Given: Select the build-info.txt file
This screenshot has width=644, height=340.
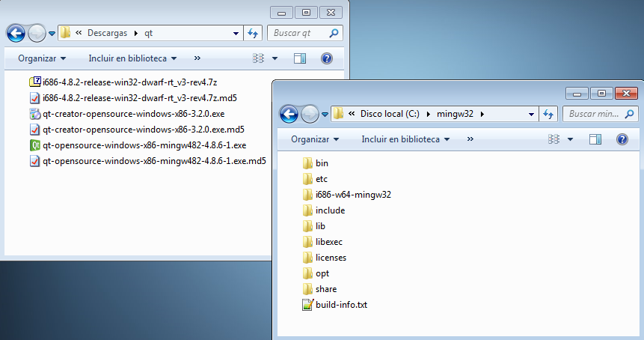Looking at the screenshot, I should 335,305.
